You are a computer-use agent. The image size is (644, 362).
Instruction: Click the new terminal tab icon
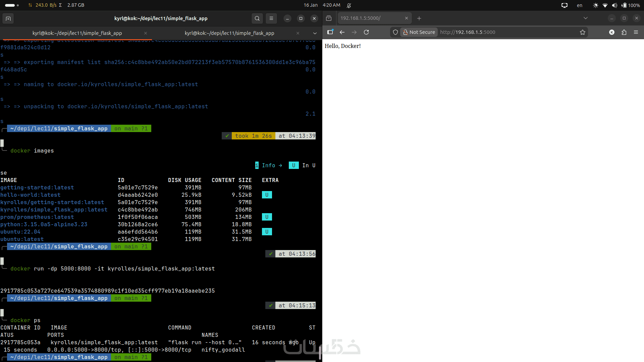[x=8, y=18]
